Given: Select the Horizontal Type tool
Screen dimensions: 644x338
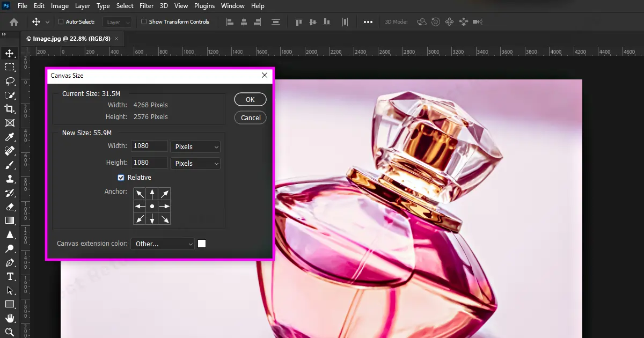Looking at the screenshot, I should coord(11,276).
